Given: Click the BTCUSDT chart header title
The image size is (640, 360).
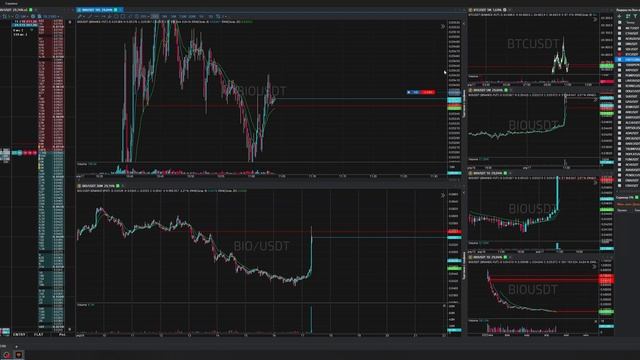Looking at the screenshot, I should [x=487, y=9].
